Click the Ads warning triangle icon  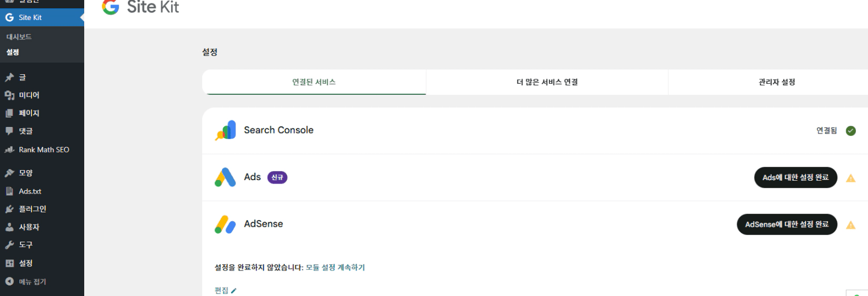pos(851,178)
